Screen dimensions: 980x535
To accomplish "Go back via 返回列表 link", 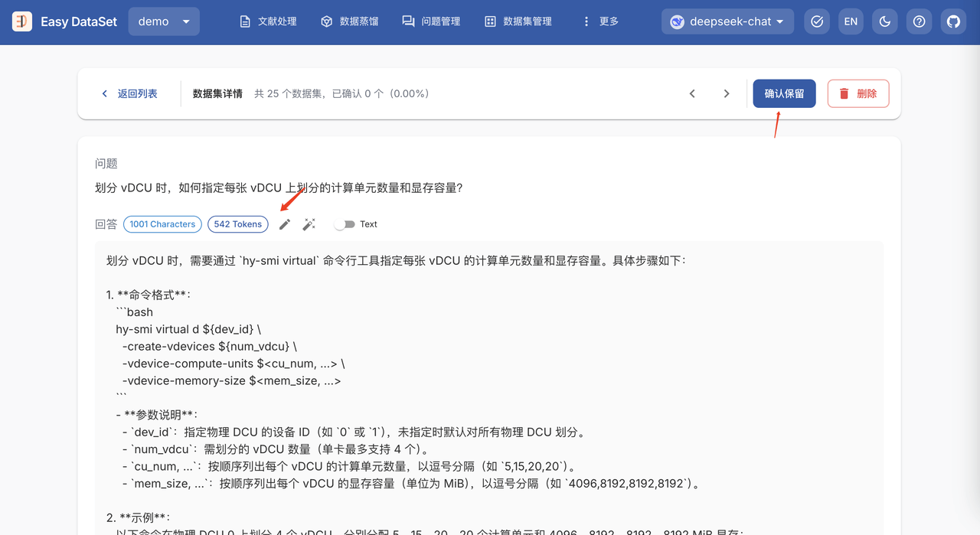I will [129, 93].
